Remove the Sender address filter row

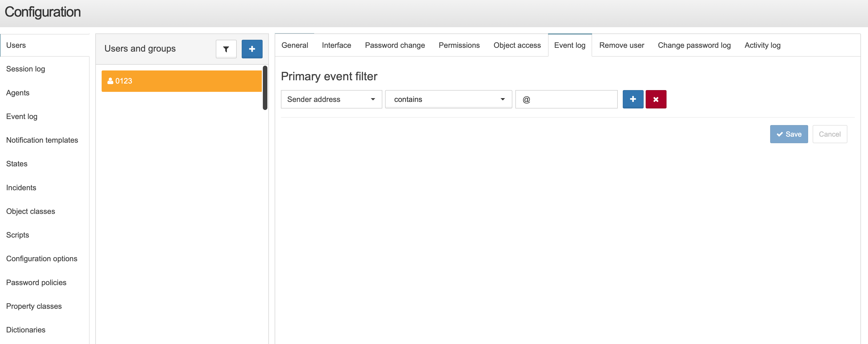(x=656, y=99)
